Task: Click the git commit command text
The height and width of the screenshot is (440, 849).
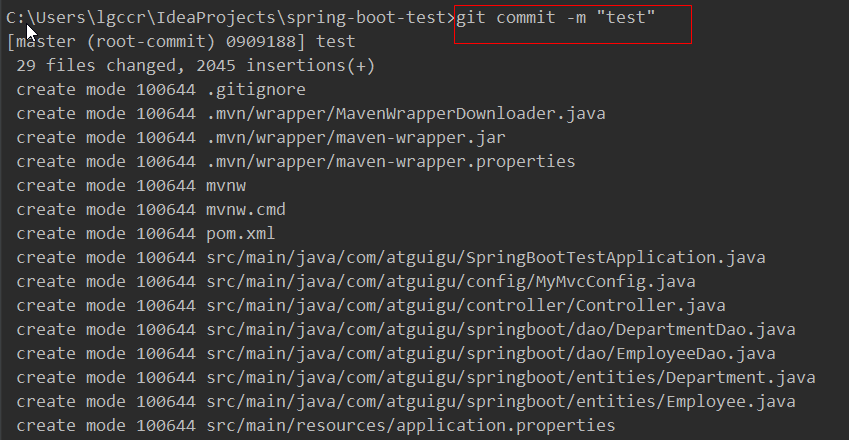Action: (556, 19)
